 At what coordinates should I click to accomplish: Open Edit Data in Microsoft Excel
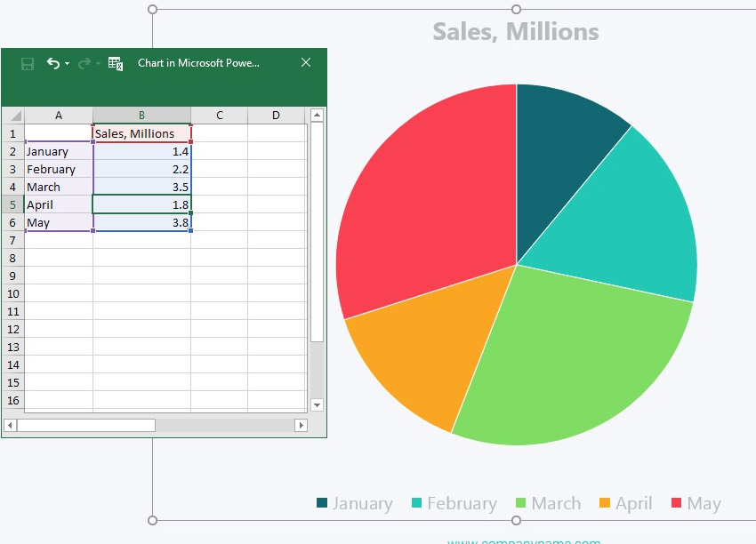[x=114, y=62]
